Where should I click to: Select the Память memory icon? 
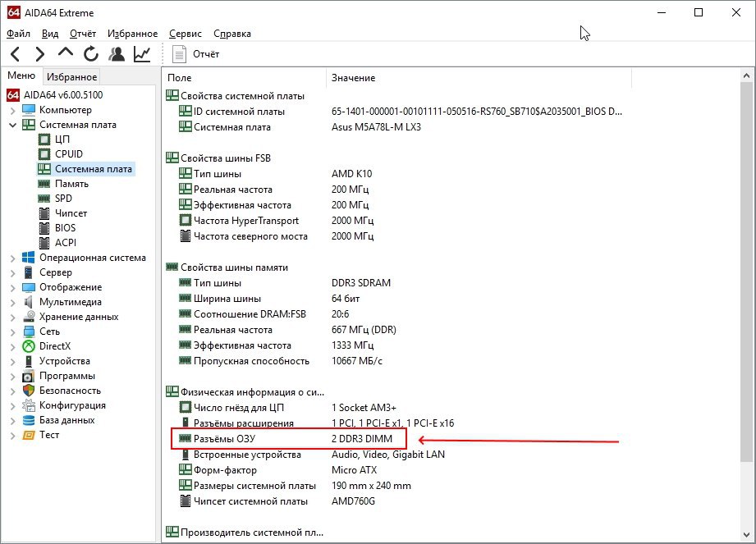tap(44, 184)
